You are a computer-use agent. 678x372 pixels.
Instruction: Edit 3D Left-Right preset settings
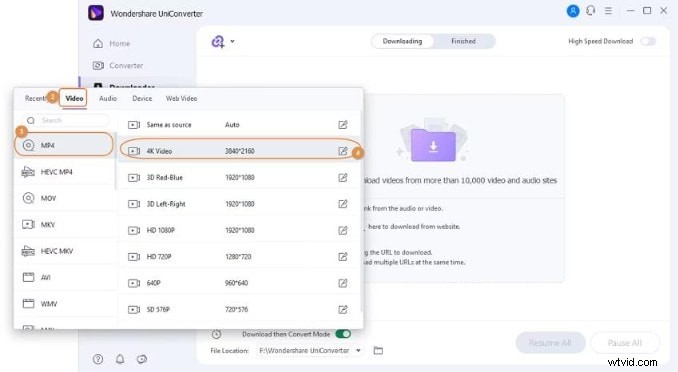(x=342, y=204)
